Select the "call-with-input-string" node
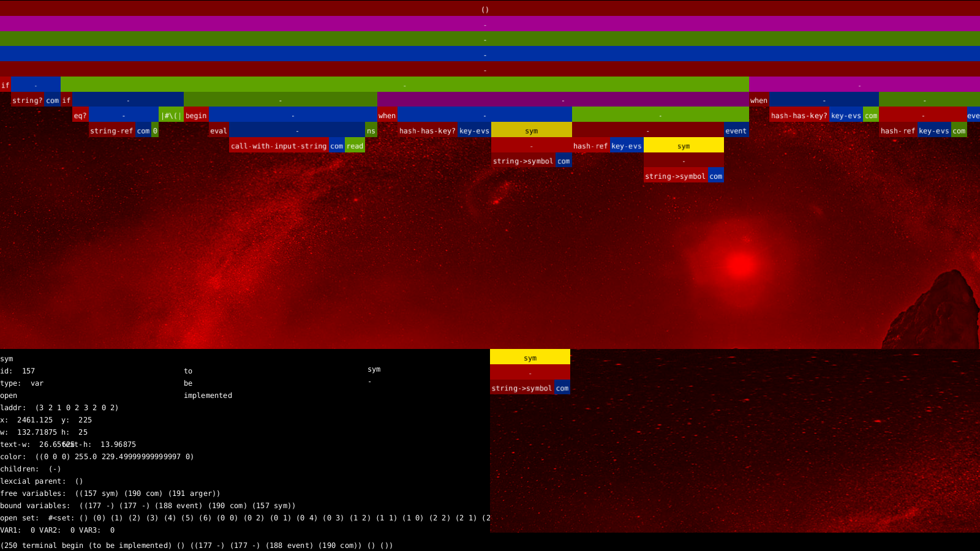The height and width of the screenshot is (551, 980). click(279, 146)
